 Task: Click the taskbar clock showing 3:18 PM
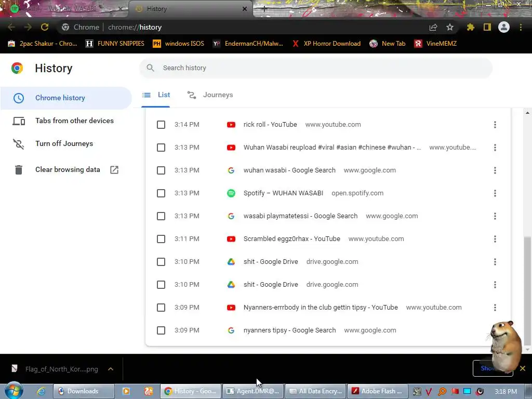pyautogui.click(x=506, y=392)
